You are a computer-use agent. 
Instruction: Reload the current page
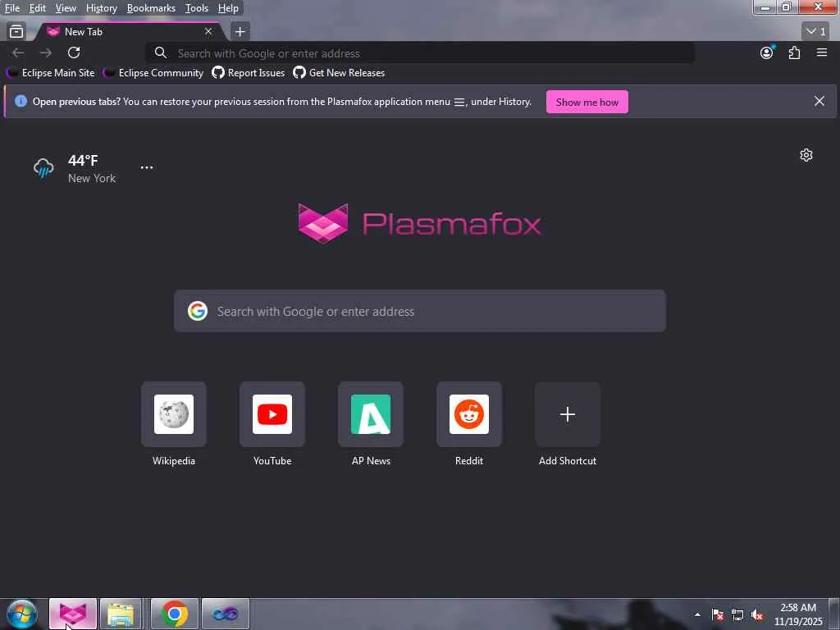(74, 52)
